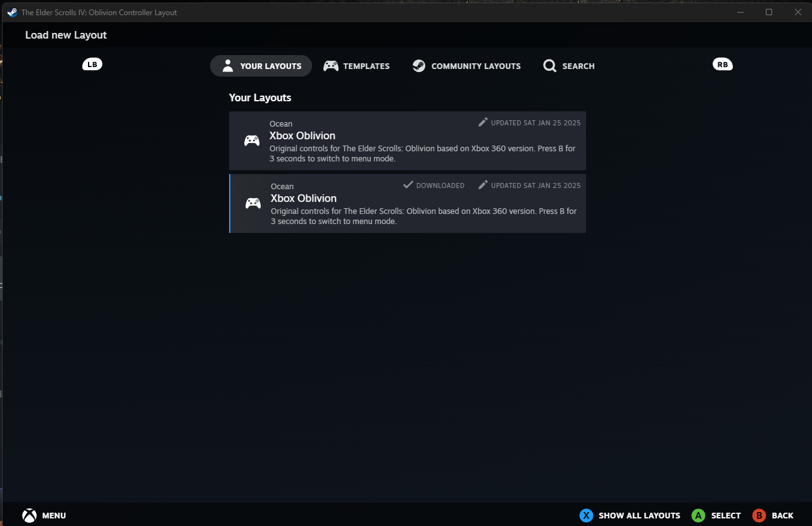812x526 pixels.
Task: Click the RB bumper glyph
Action: [x=723, y=64]
